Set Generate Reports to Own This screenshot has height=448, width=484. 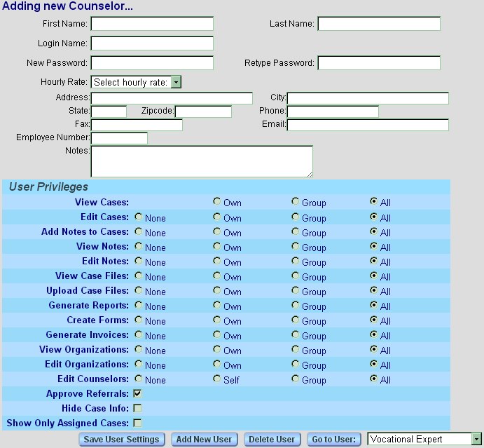coord(217,306)
